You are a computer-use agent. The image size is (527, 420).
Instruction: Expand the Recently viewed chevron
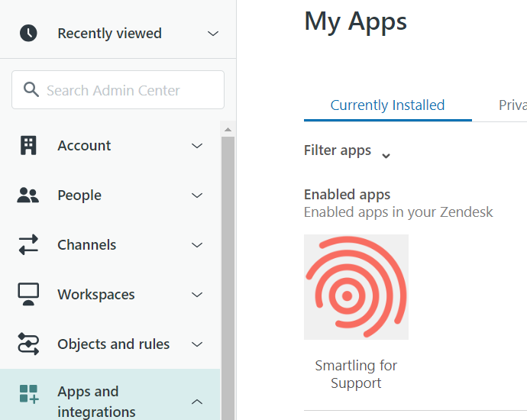click(x=213, y=34)
